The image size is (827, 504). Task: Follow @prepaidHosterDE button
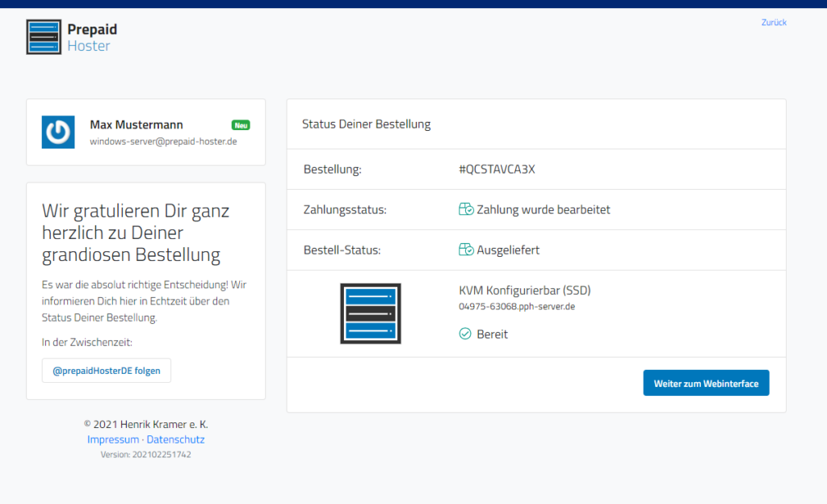pos(107,371)
